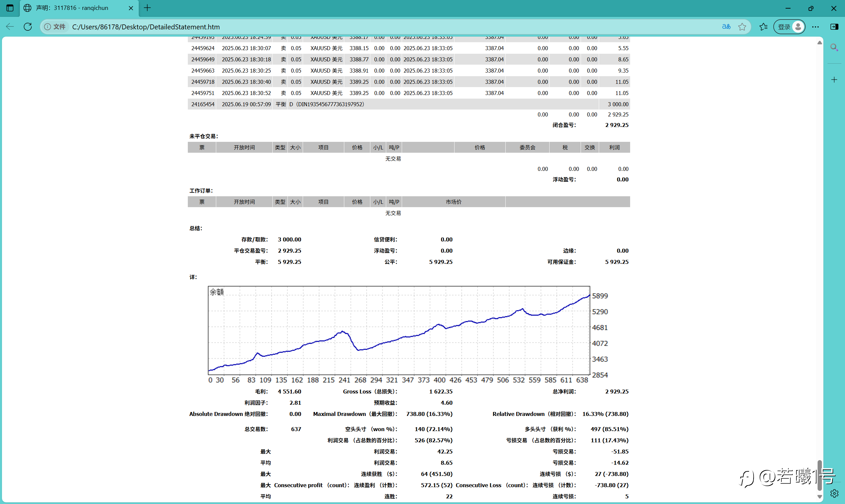Open the translate page icon
This screenshot has width=845, height=504.
pos(726,26)
